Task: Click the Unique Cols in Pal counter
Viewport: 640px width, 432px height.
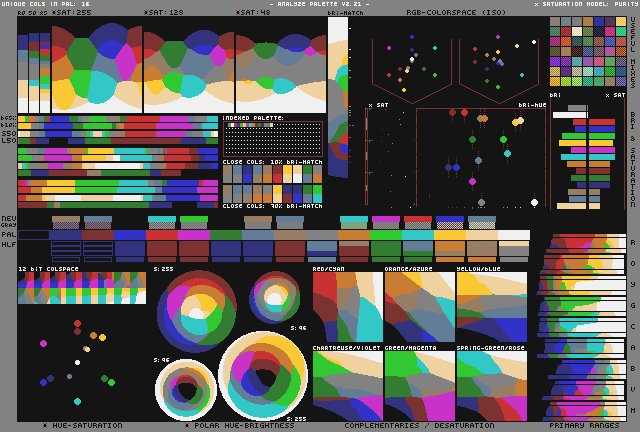Action: [46, 4]
